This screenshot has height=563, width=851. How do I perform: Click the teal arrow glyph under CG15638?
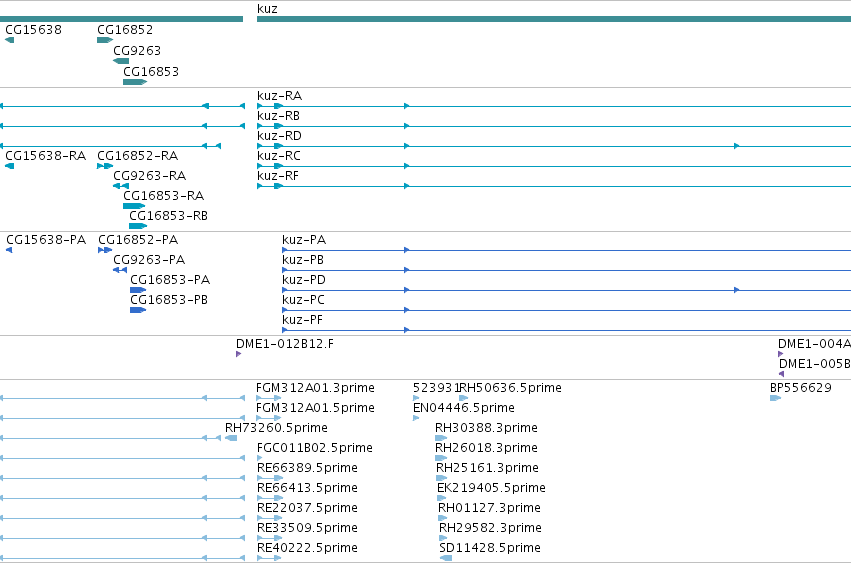[9, 40]
